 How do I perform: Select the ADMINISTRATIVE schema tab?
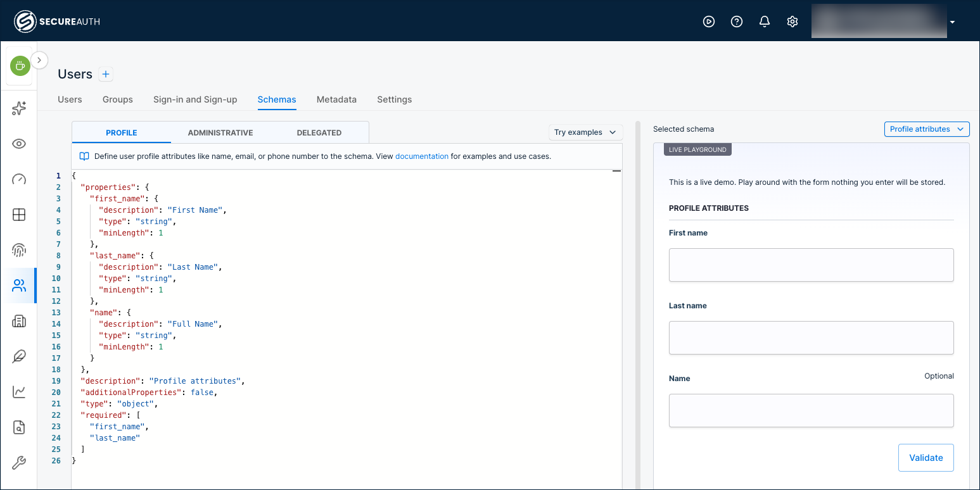coord(220,132)
